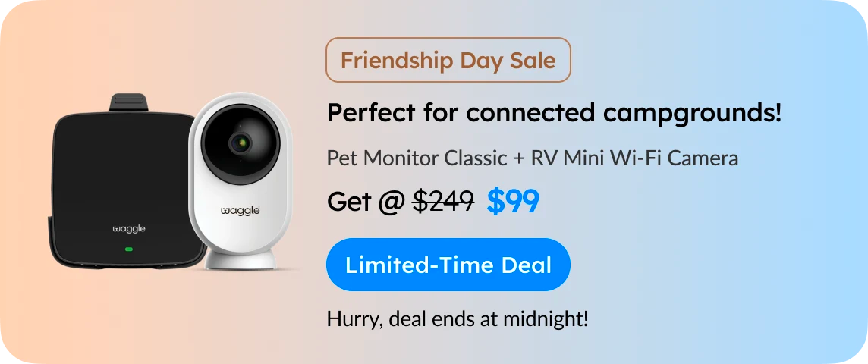Click the white RV Mini Wi-Fi Camera image

[240, 181]
